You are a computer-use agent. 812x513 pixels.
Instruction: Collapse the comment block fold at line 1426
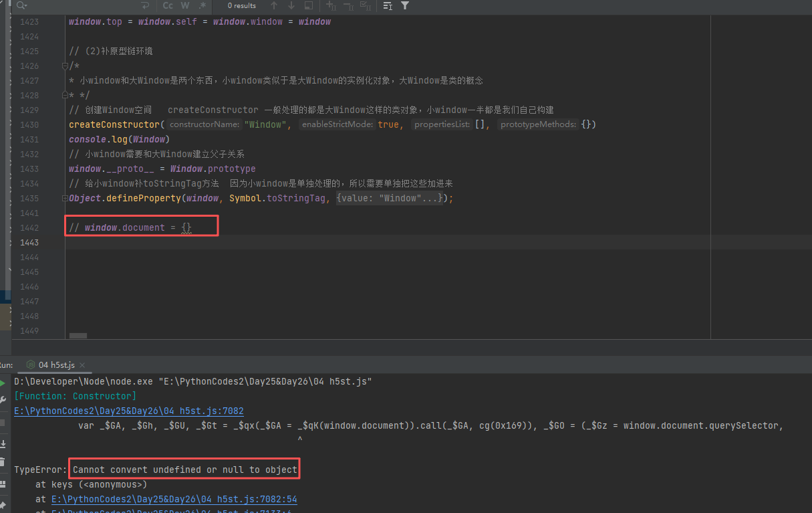(65, 66)
